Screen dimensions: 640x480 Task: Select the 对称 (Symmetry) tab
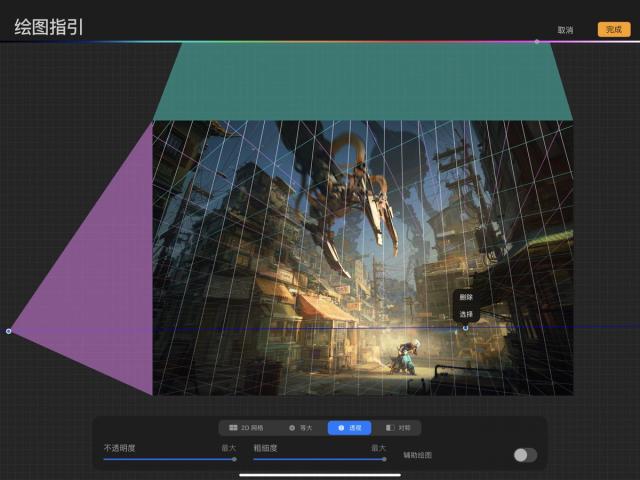398,428
